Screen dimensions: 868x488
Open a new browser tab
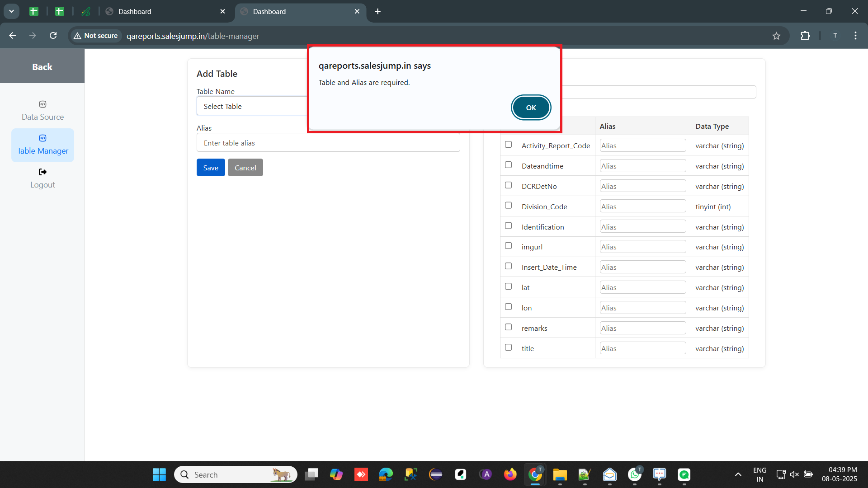(x=378, y=12)
